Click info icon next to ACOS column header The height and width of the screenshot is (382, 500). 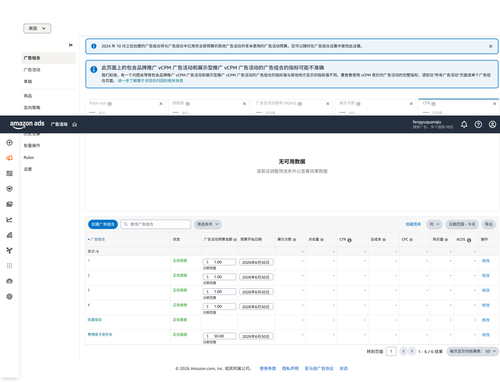tap(469, 240)
